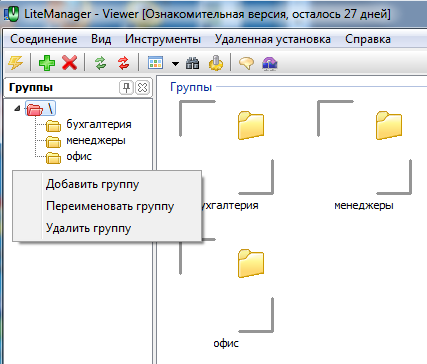This screenshot has height=364, width=427.
Task: Click the red X delete icon
Action: (x=70, y=62)
